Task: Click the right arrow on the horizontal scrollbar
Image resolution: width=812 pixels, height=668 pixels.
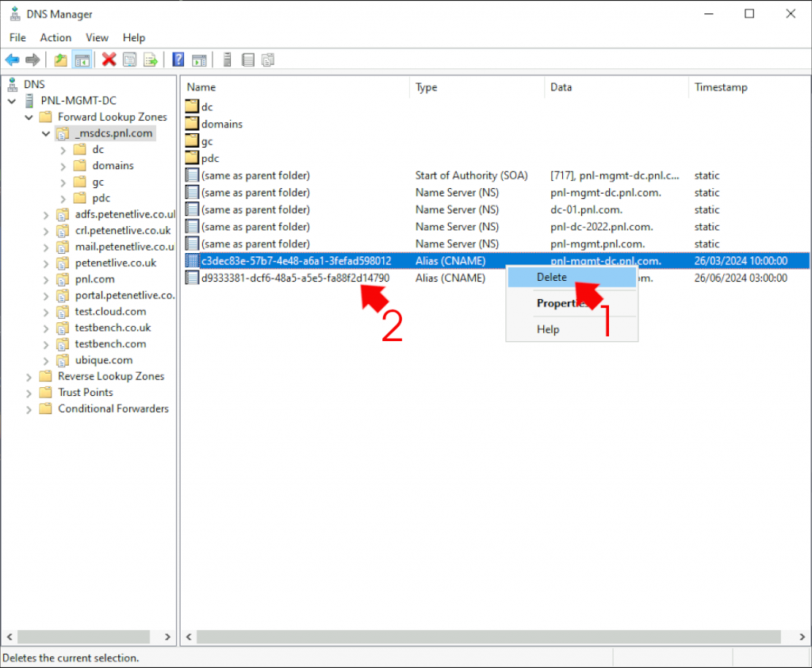Action: click(x=801, y=636)
